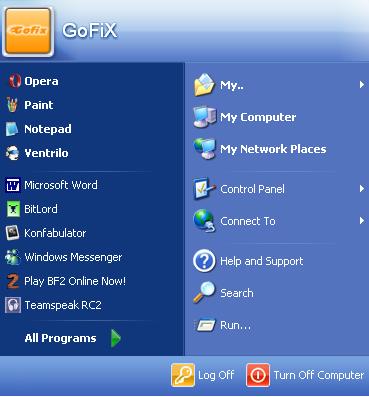
Task: Open the Run... text entry
Action: pos(235,325)
